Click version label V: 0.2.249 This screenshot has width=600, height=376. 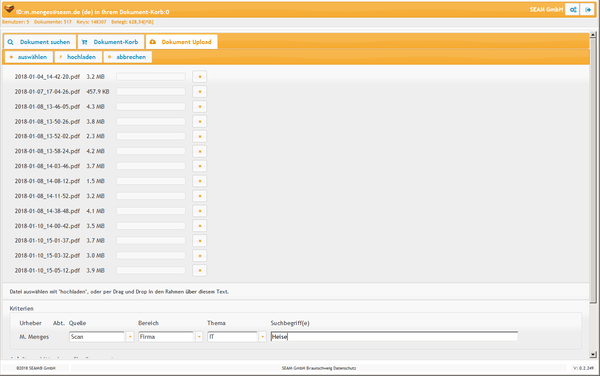point(583,368)
